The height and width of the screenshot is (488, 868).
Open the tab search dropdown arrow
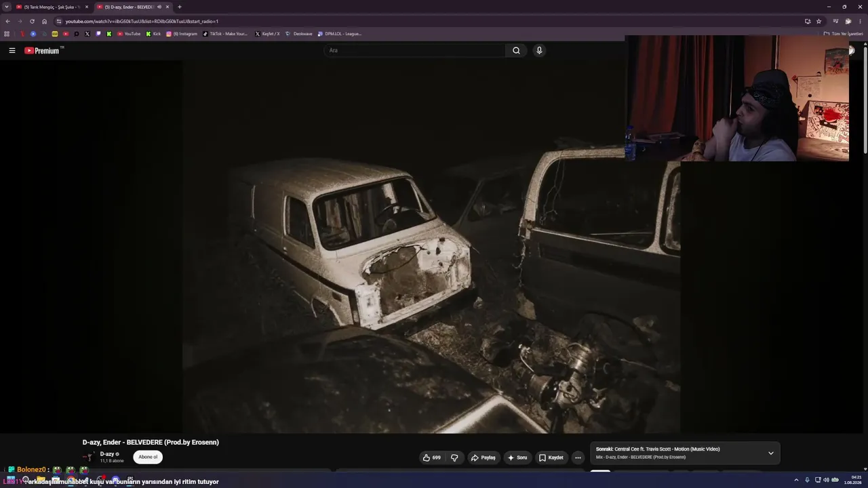(x=5, y=7)
